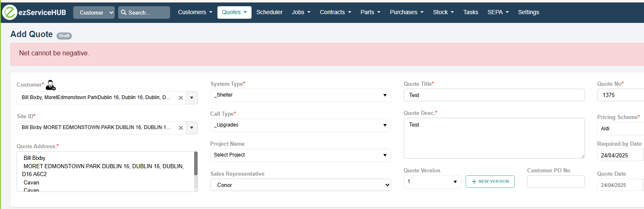Open the Call Type _Upgrades dropdown
This screenshot has width=644, height=209.
(301, 125)
